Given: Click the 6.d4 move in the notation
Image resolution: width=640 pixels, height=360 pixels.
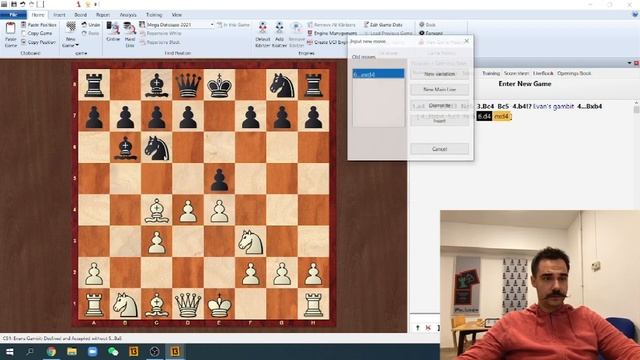Looking at the screenshot, I should (x=484, y=116).
